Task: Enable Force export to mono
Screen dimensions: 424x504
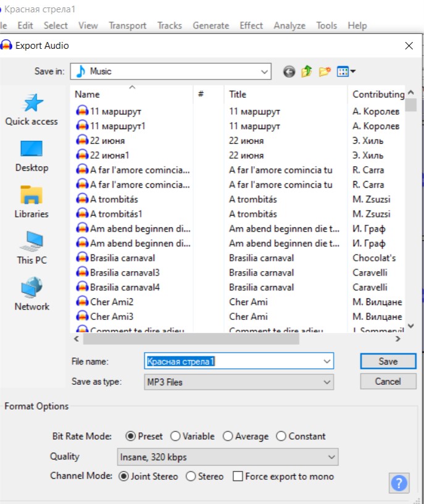Action: coord(238,476)
